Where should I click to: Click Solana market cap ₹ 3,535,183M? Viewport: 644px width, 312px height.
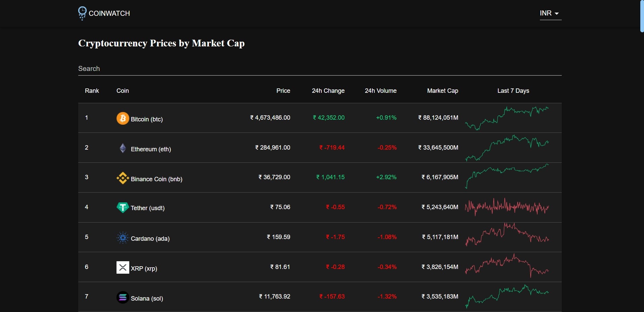(x=440, y=297)
